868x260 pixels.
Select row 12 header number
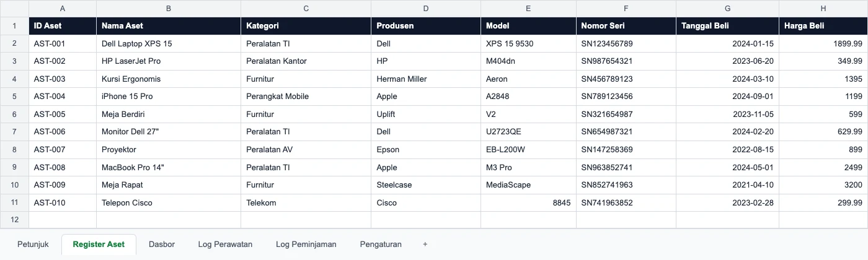point(14,220)
